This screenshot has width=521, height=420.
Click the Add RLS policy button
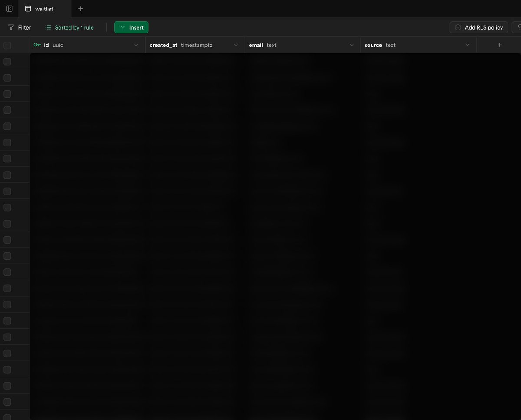click(x=479, y=27)
